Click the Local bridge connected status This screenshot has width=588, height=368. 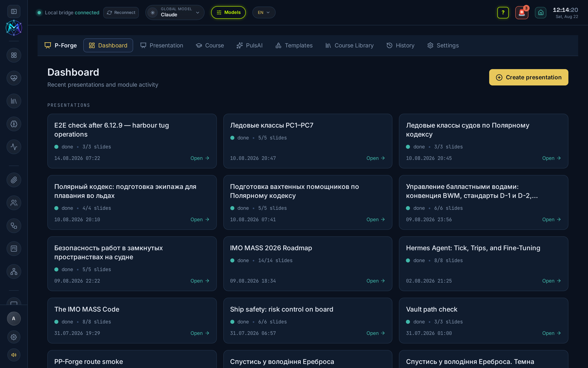coord(68,12)
